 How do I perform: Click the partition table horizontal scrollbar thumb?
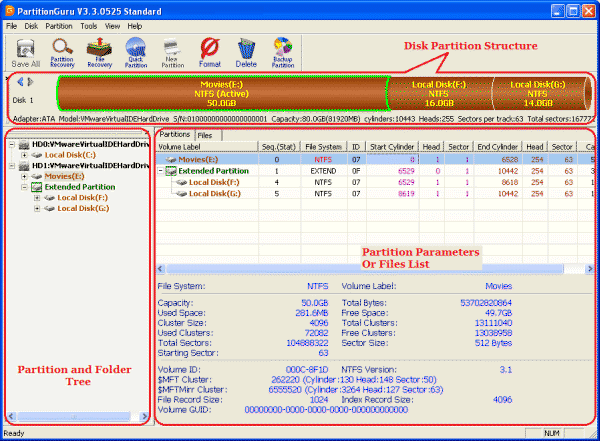[365, 269]
